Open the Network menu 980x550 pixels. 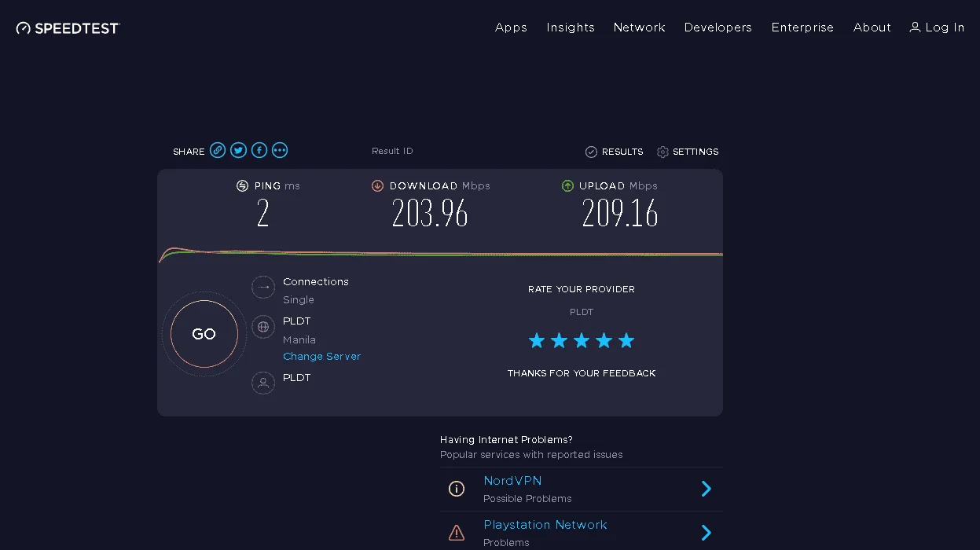tap(640, 27)
